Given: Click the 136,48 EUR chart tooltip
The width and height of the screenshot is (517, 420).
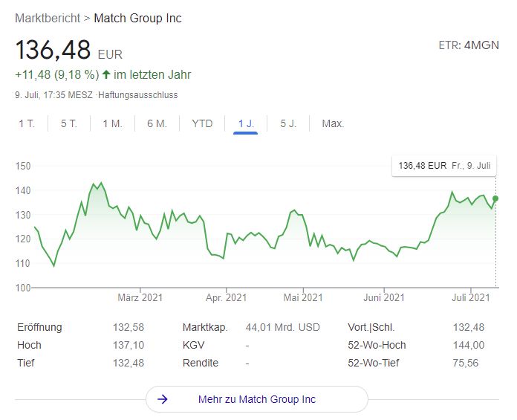Looking at the screenshot, I should pyautogui.click(x=444, y=167).
